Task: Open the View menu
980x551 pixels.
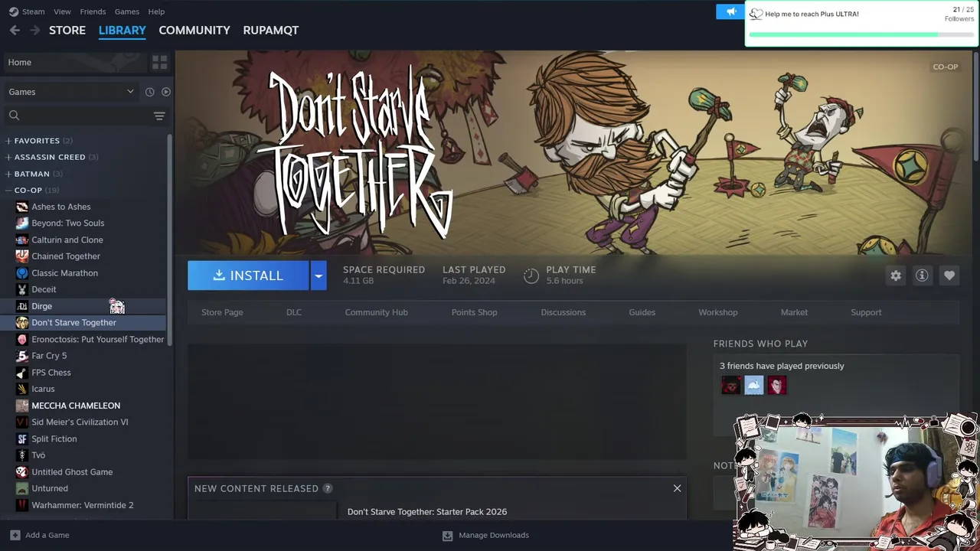Action: [x=62, y=11]
